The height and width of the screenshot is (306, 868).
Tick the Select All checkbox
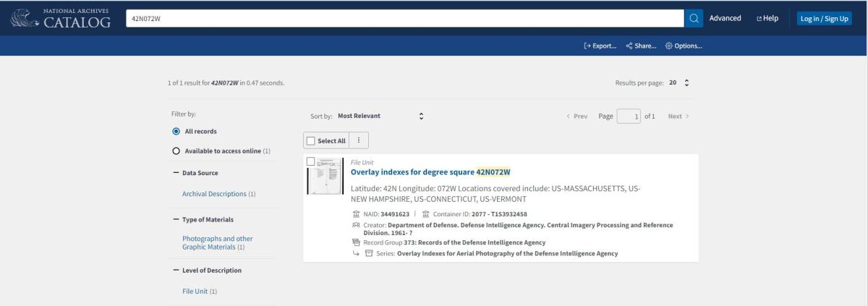[x=312, y=140]
